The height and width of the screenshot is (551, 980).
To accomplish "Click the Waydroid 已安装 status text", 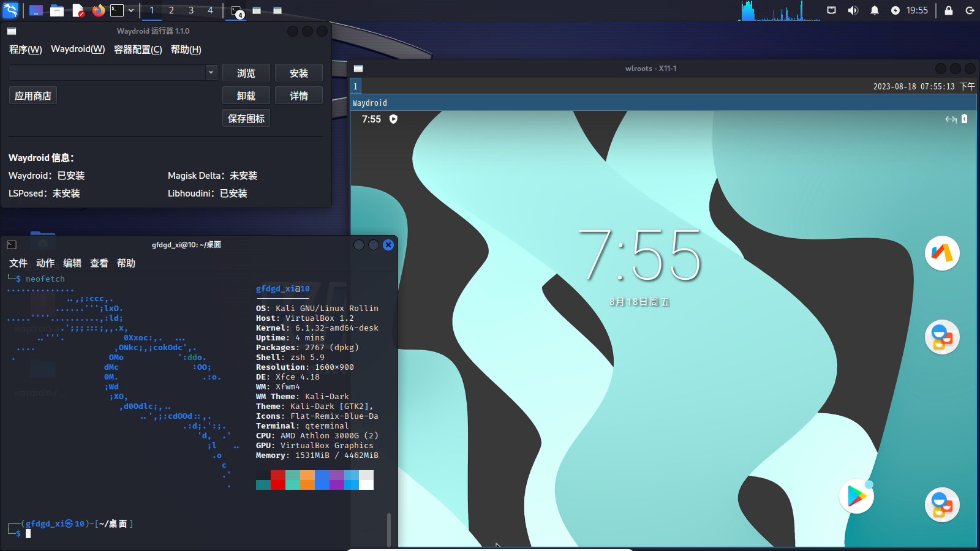I will pyautogui.click(x=47, y=176).
